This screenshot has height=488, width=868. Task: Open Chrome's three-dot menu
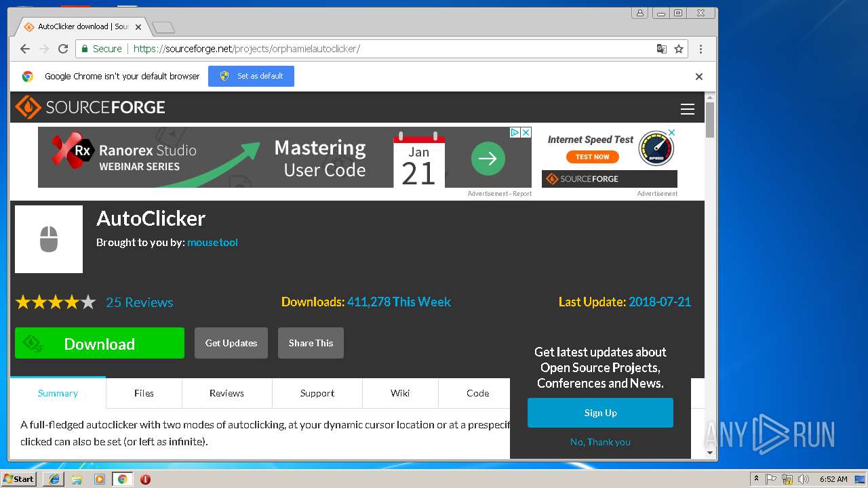pos(701,49)
